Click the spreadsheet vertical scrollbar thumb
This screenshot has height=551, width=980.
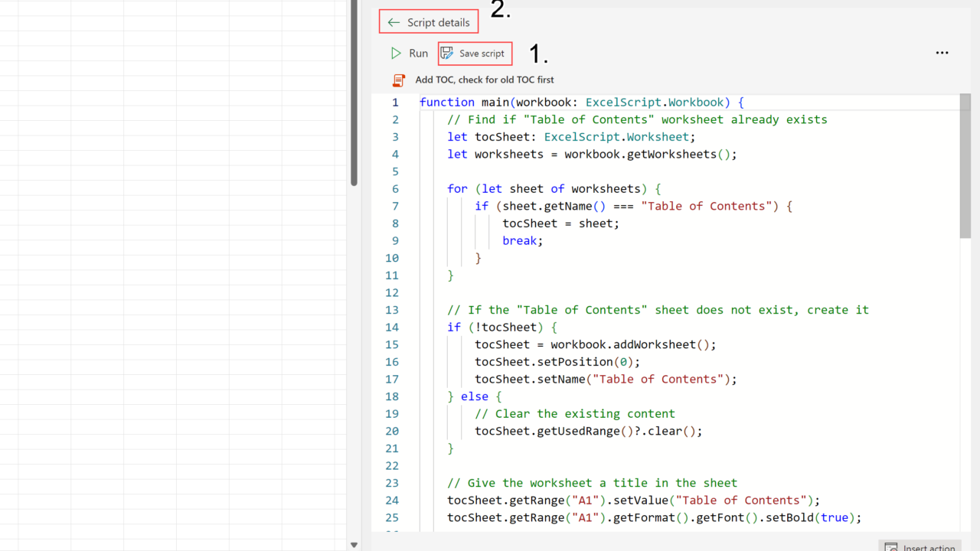354,92
